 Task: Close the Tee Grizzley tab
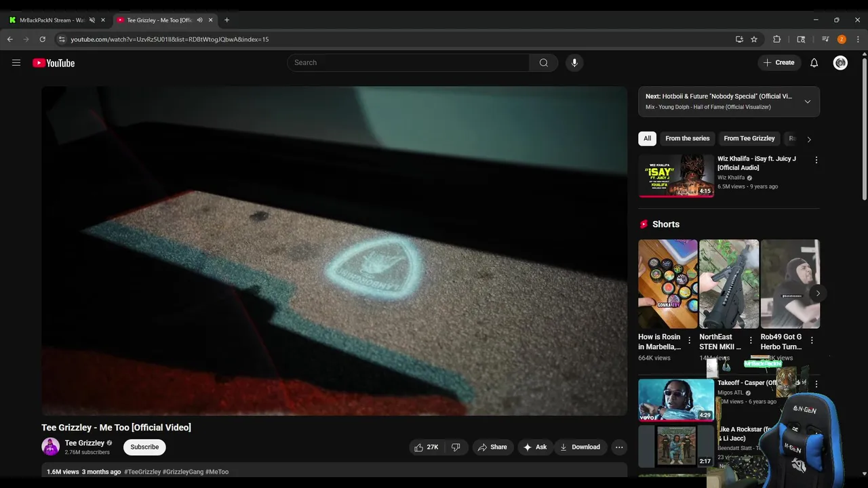point(210,20)
